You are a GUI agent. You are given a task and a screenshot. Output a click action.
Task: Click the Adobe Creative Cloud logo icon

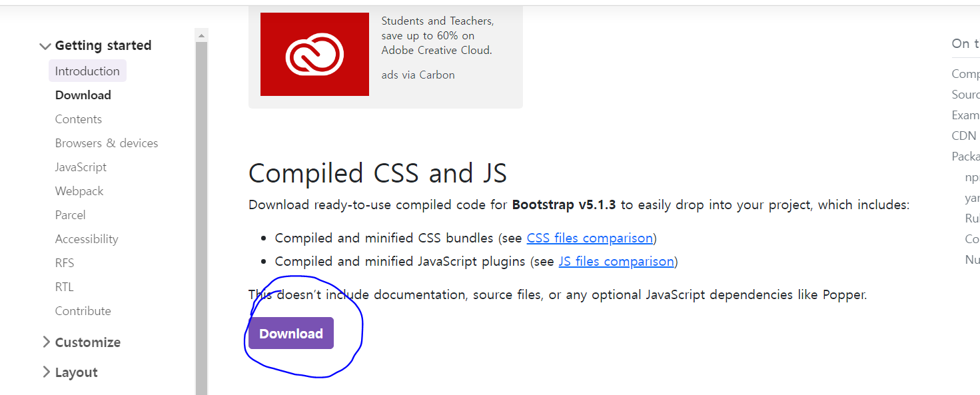click(x=314, y=54)
